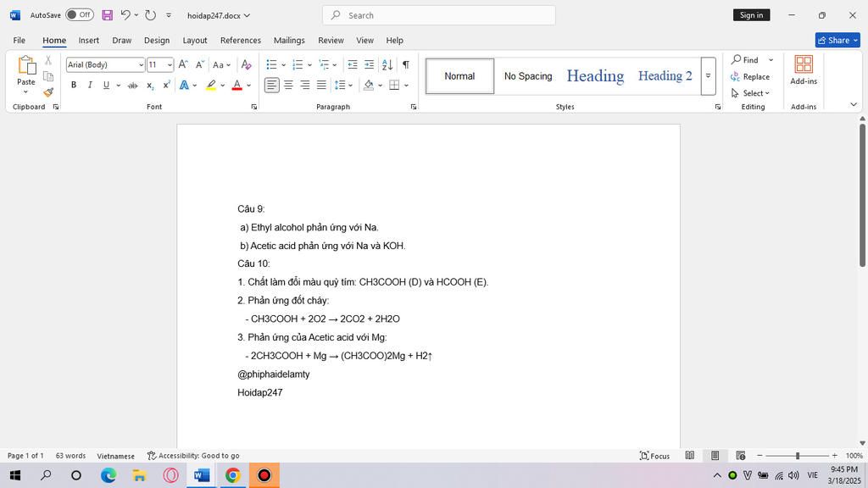Click the Replace button

click(750, 76)
